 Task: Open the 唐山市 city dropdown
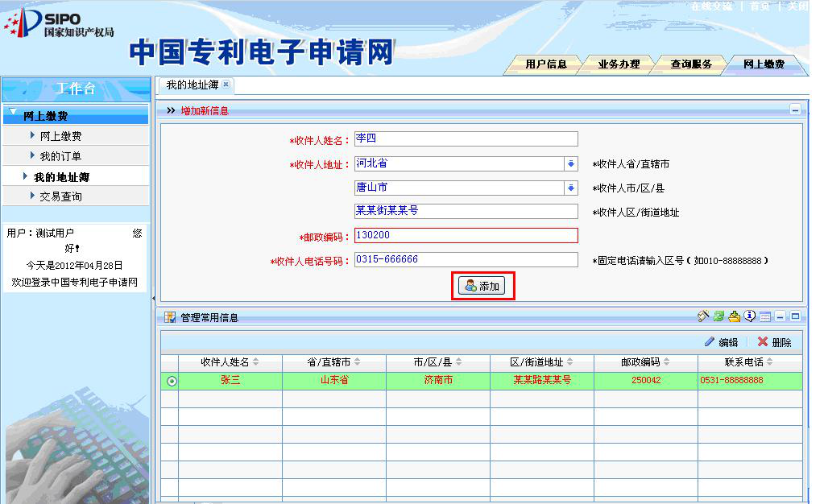click(x=571, y=188)
